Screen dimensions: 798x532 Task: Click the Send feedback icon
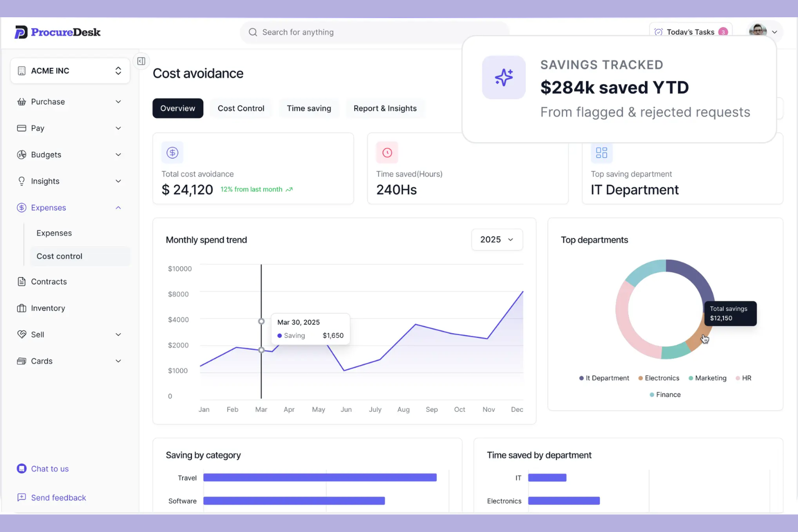pyautogui.click(x=22, y=498)
